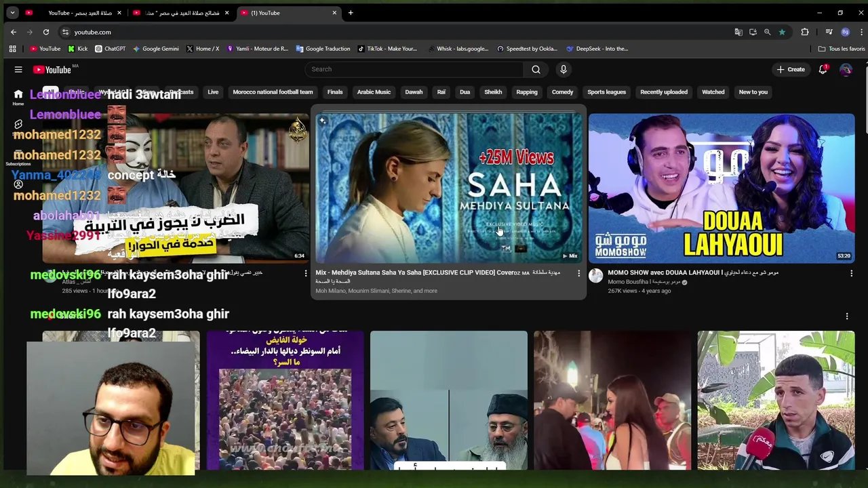Viewport: 868px width, 488px height.
Task: Open the Chrome three-dot main menu
Action: [x=862, y=32]
